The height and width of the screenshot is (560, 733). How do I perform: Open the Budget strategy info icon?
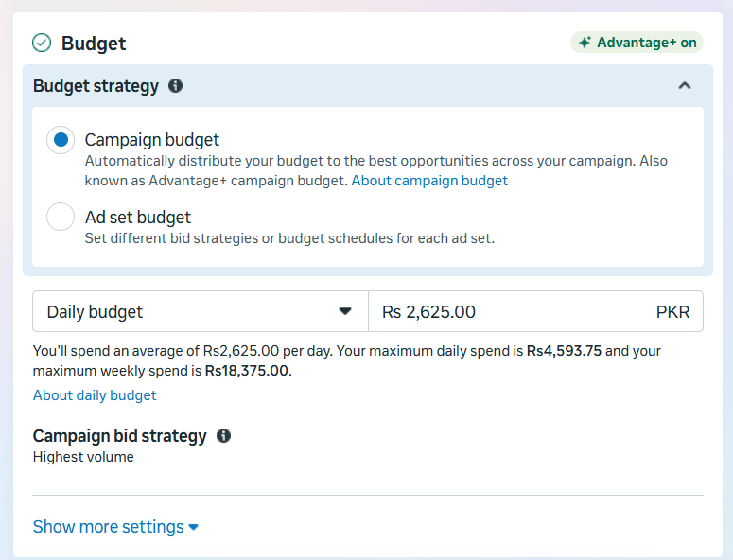pyautogui.click(x=175, y=85)
